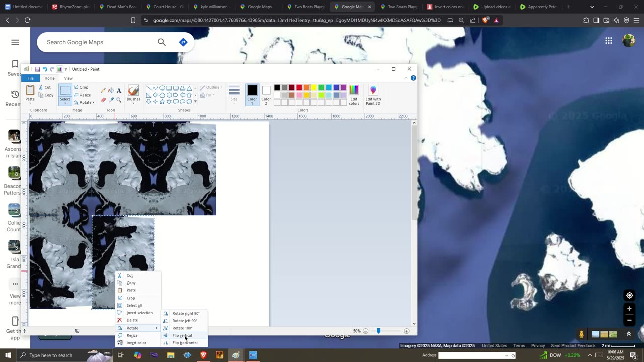Choose Flip vertical from the submenu
The image size is (644, 362).
184,336
